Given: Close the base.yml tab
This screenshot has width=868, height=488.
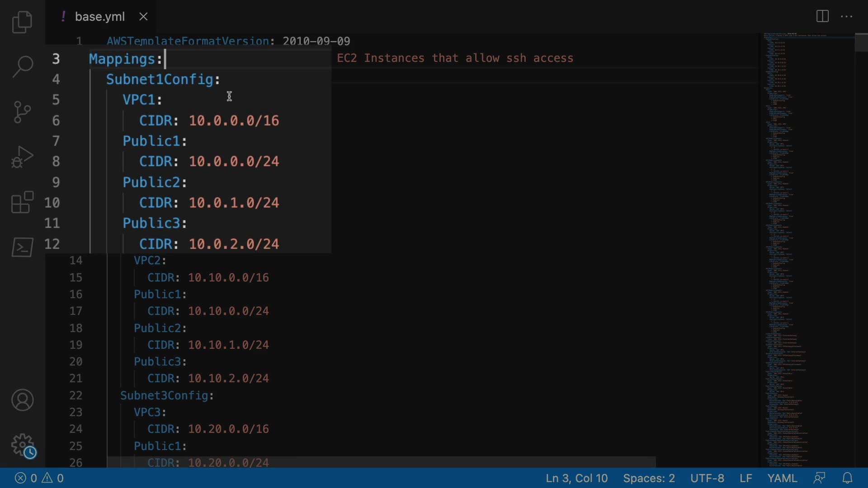Looking at the screenshot, I should (143, 17).
